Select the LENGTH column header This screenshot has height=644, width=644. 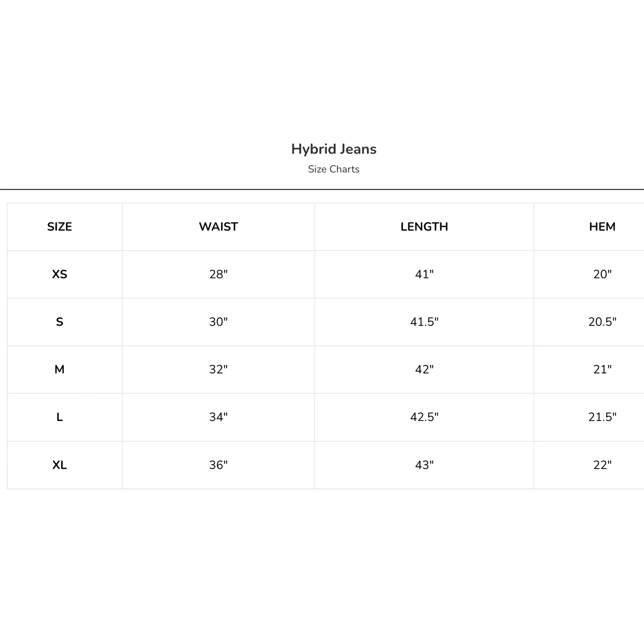424,227
